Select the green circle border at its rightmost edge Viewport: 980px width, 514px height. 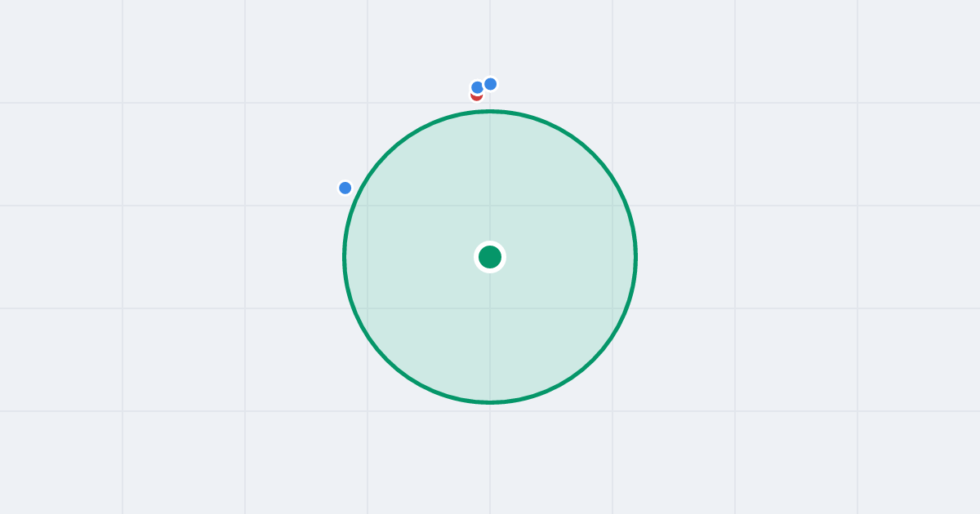(635, 257)
